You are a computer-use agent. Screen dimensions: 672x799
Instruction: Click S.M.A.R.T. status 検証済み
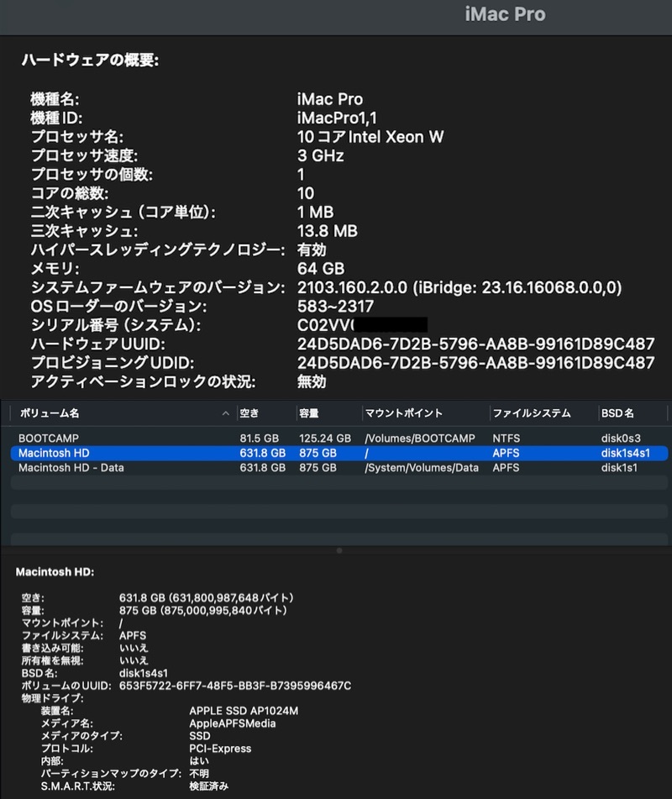coord(209,786)
